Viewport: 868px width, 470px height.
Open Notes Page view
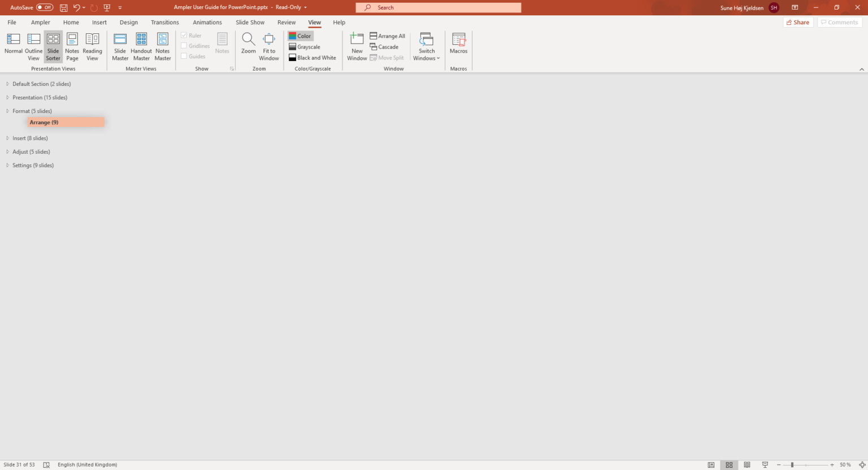72,45
